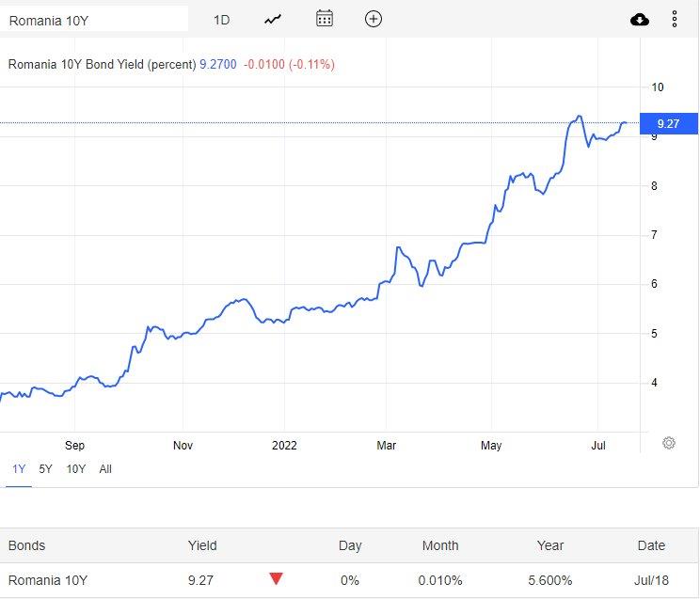700x599 pixels.
Task: Click the Romania 10Y search field
Action: pyautogui.click(x=94, y=19)
